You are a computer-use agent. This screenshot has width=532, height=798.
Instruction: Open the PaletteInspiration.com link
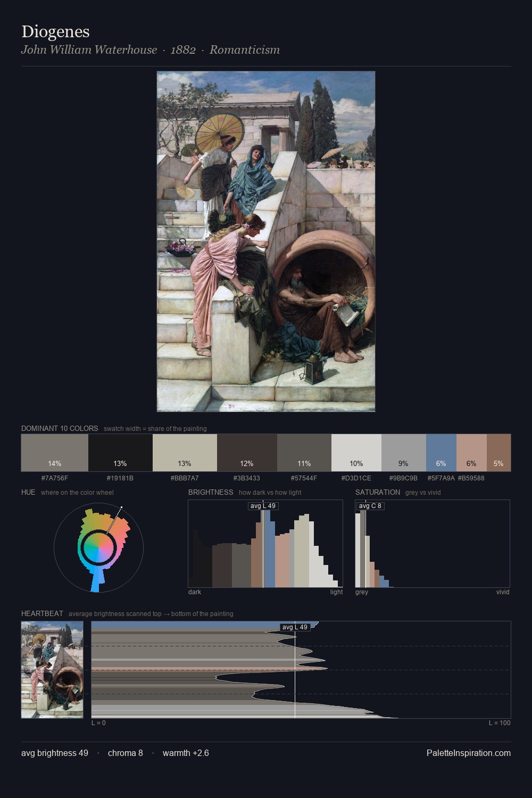click(469, 753)
